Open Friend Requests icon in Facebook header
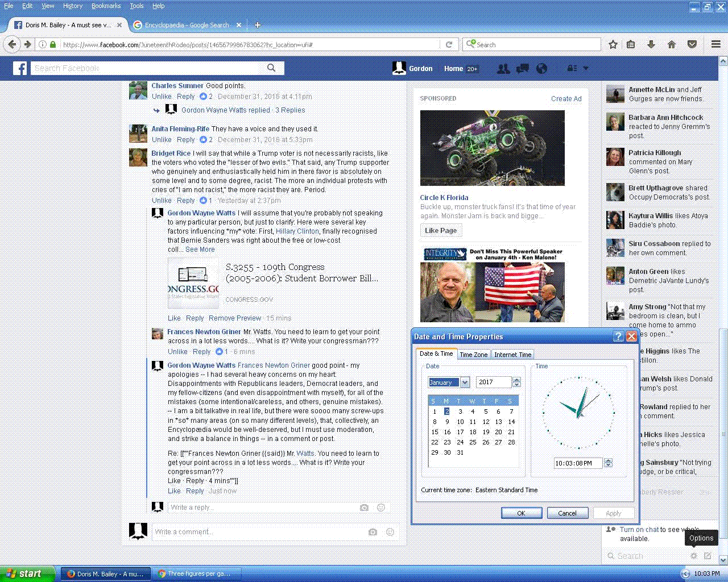This screenshot has width=728, height=582. 503,69
